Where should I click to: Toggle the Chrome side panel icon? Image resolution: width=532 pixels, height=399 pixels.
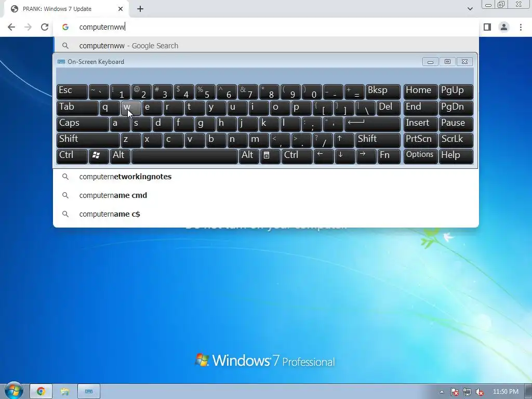click(487, 27)
